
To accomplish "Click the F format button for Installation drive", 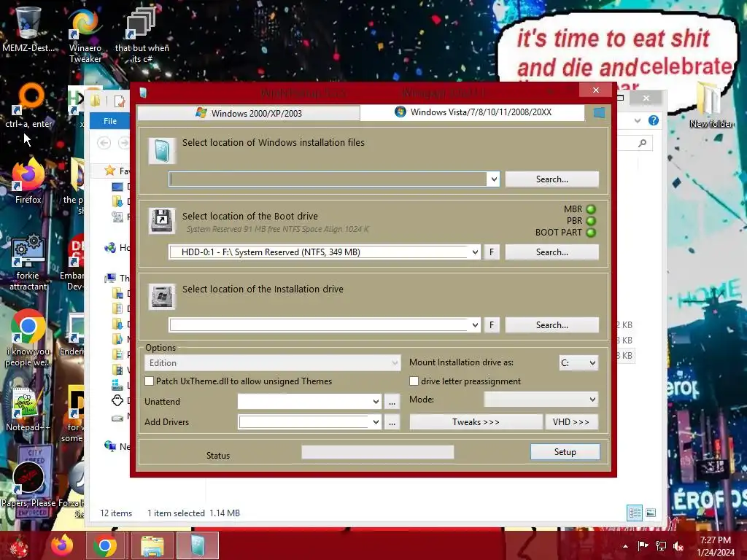I will click(492, 324).
